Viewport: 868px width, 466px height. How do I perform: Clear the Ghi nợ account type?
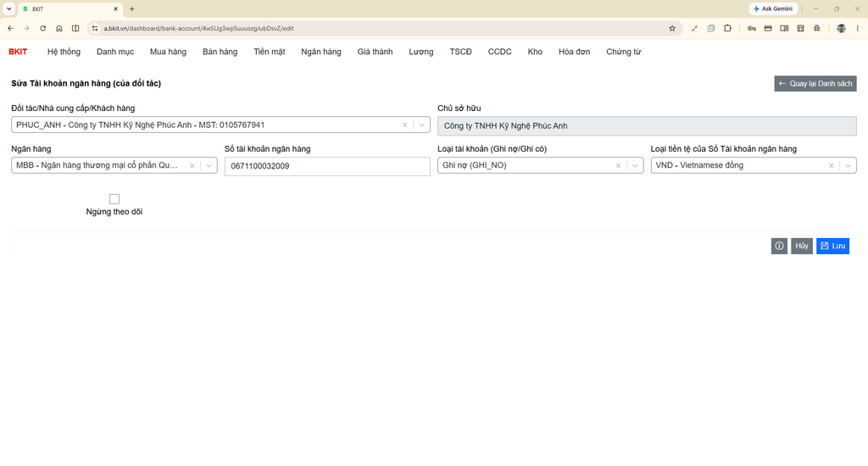(x=618, y=165)
